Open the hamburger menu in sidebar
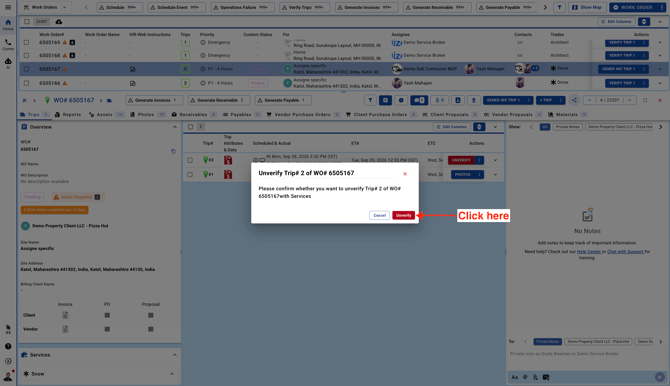 (8, 7)
